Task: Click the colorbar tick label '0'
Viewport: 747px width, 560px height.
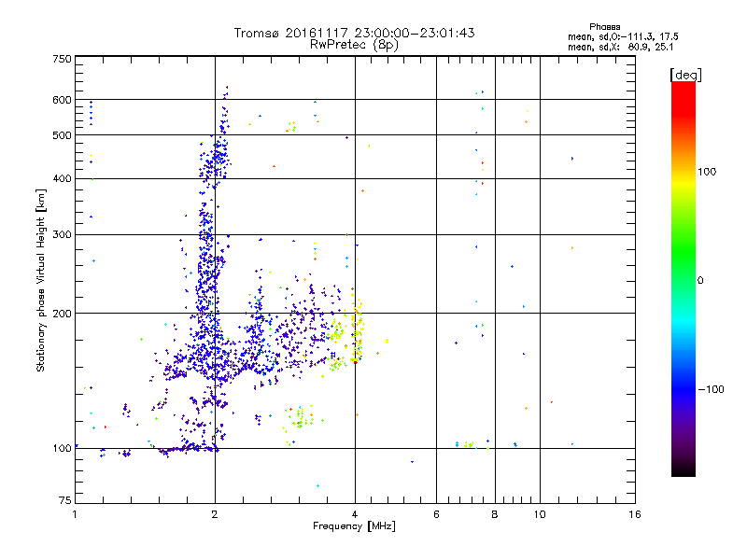Action: (699, 281)
